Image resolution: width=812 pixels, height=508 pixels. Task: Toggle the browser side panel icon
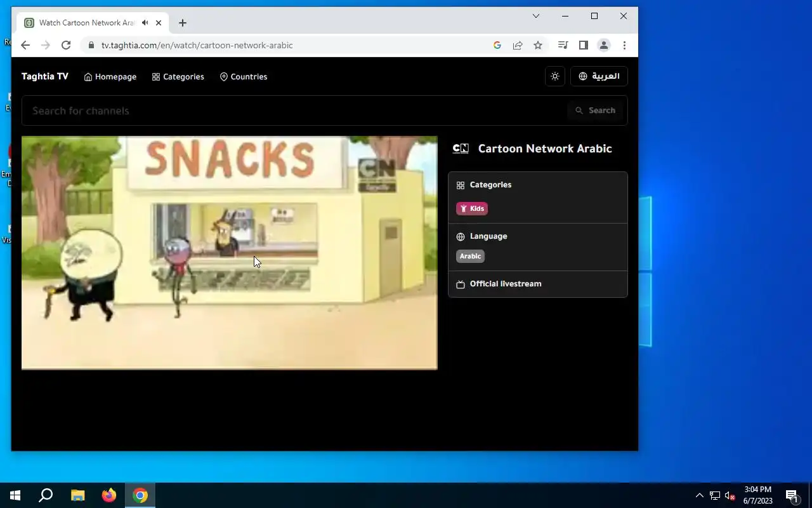click(584, 45)
